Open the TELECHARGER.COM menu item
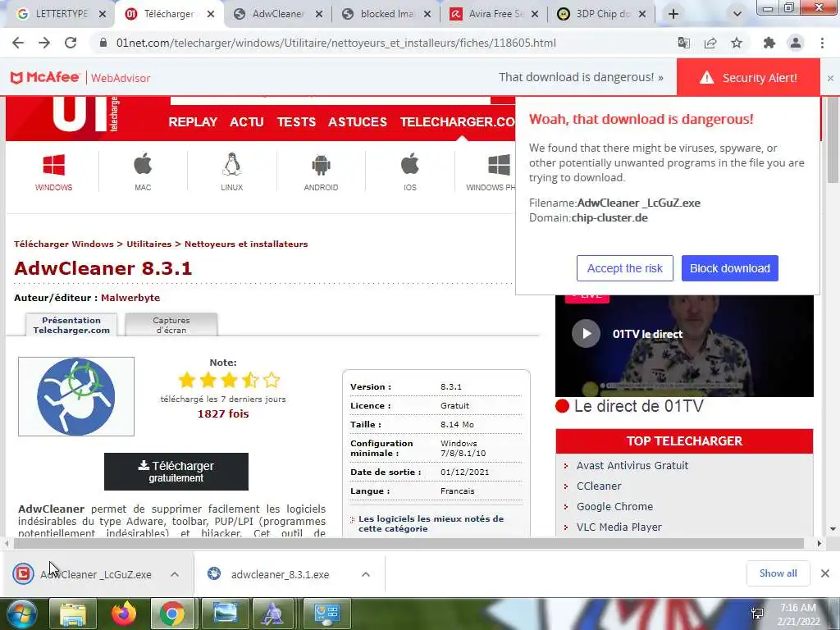 (458, 122)
